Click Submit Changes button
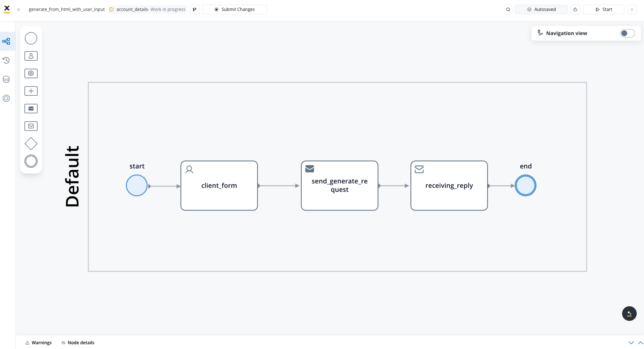Viewport: 644px width, 349px height. (x=234, y=10)
